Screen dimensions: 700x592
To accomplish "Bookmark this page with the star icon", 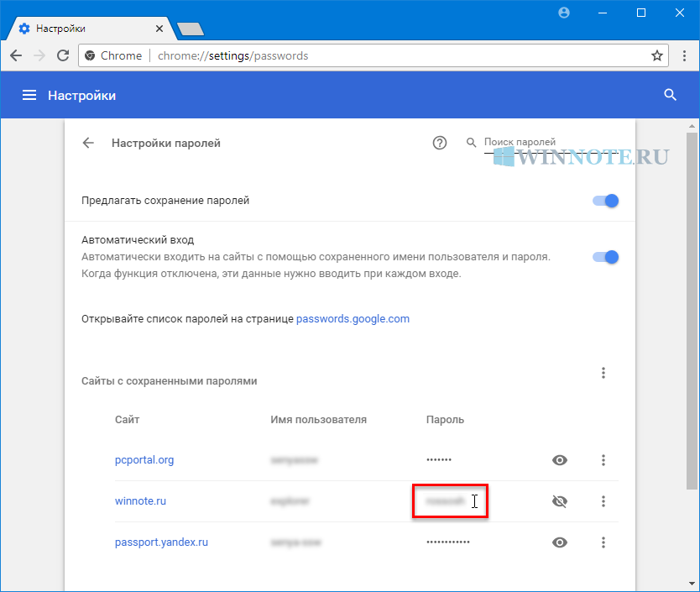I will (x=656, y=55).
